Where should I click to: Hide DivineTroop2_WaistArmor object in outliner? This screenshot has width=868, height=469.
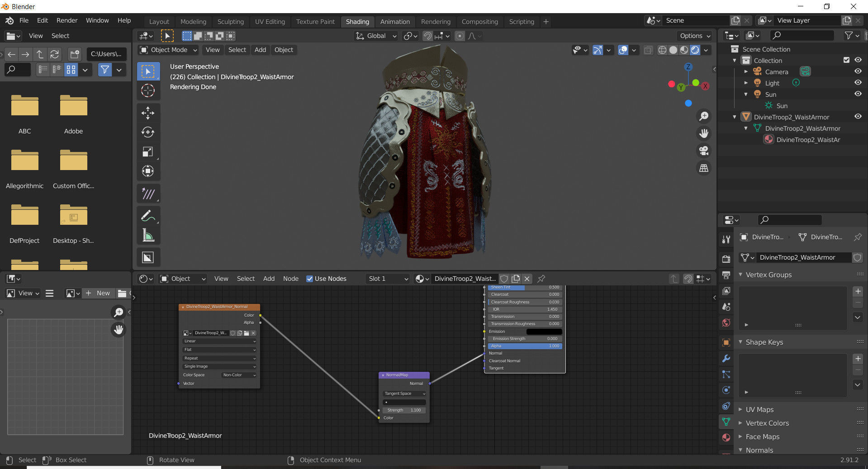[x=858, y=117]
